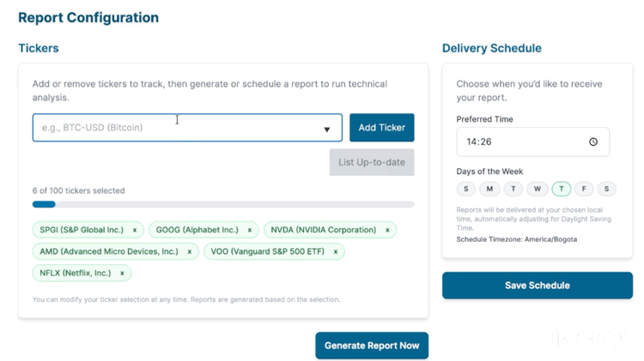
Task: Click the tickers selected progress bar
Action: click(x=223, y=205)
